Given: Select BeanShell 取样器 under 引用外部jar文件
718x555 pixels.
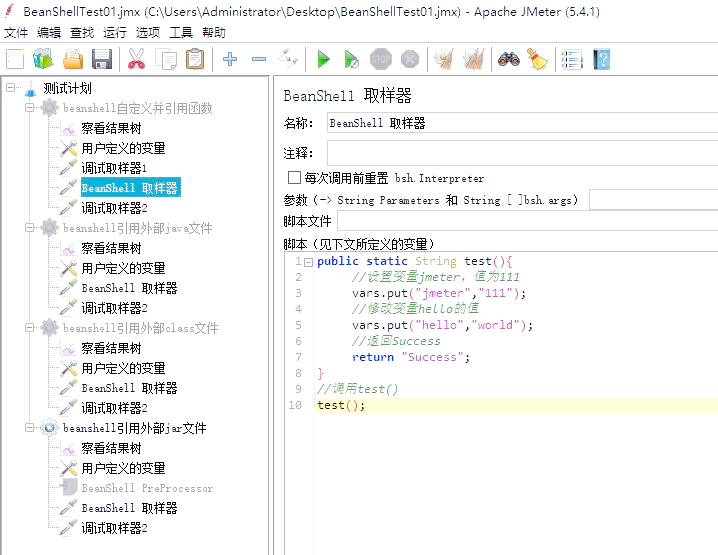Looking at the screenshot, I should coord(130,508).
